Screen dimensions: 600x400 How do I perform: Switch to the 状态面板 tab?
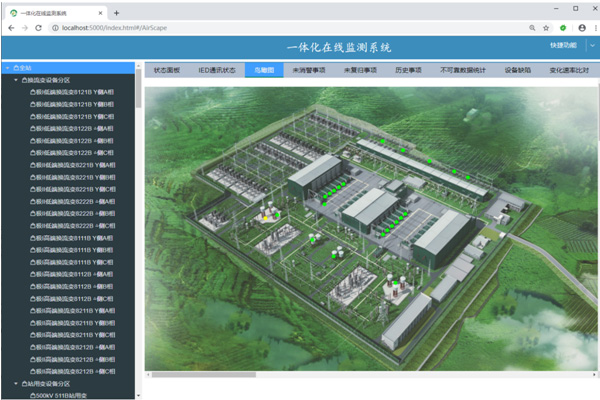tap(166, 71)
